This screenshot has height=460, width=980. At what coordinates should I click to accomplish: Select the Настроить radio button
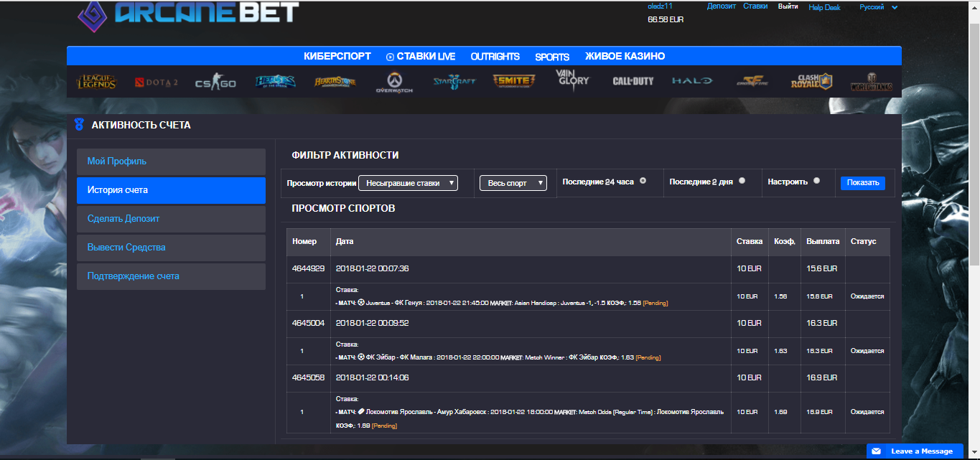[816, 181]
